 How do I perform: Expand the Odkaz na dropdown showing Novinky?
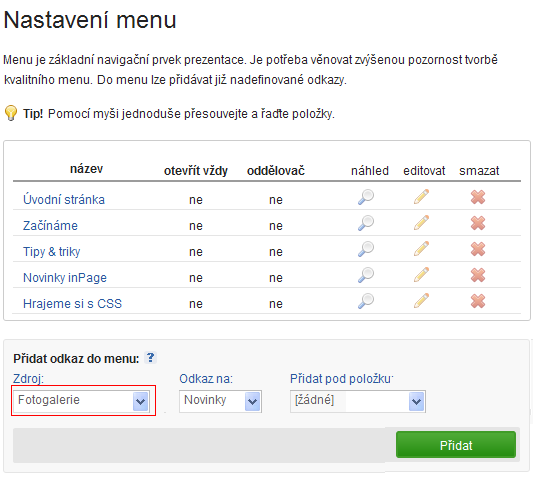[x=220, y=401]
